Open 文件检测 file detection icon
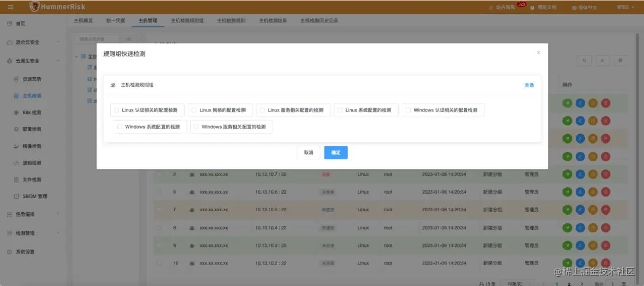Image resolution: width=644 pixels, height=286 pixels. 17,180
